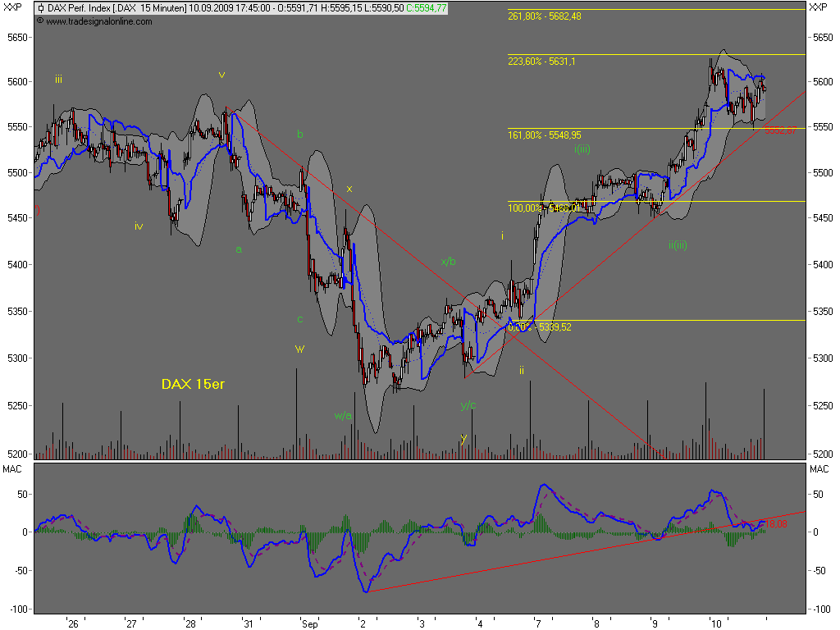The image size is (840, 630).
Task: Click the green wave label 'w/a'
Action: [x=343, y=416]
